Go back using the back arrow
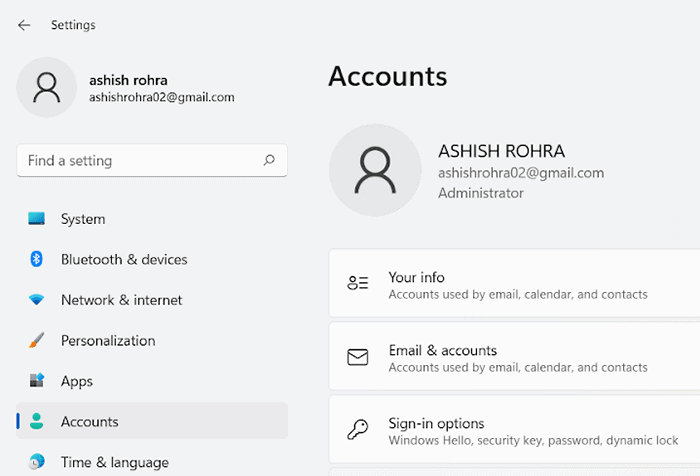The image size is (700, 476). point(24,25)
